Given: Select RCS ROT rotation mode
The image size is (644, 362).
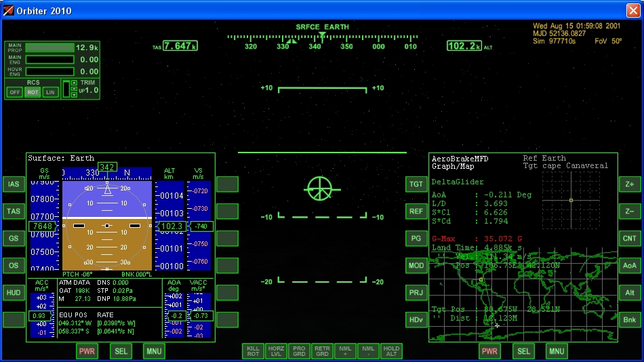Looking at the screenshot, I should (32, 92).
